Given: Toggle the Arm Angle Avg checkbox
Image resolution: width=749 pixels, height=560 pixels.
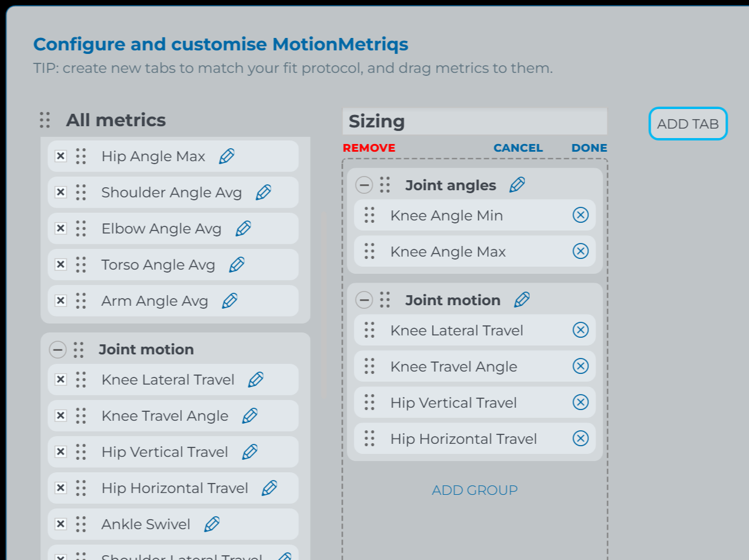Looking at the screenshot, I should click(60, 301).
